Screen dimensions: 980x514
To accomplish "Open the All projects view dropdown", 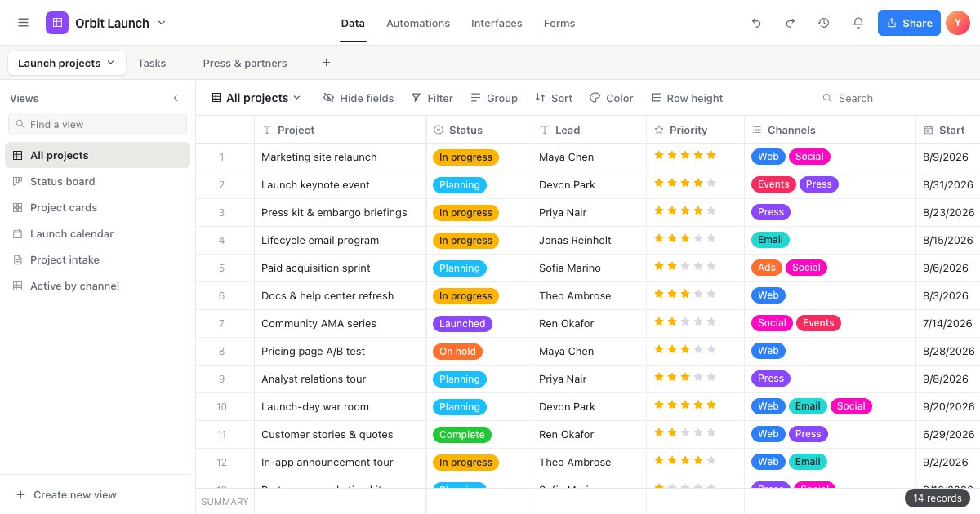I will pos(256,98).
